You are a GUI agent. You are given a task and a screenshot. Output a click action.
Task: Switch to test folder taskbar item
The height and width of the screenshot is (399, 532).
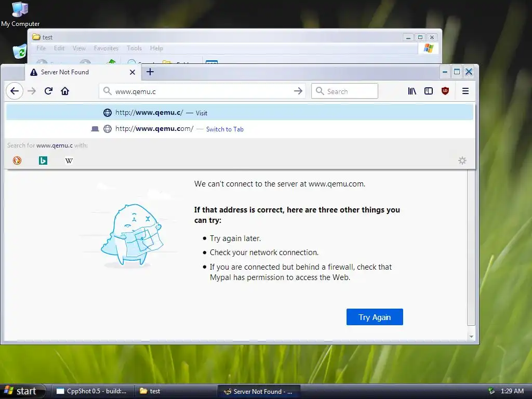pos(176,391)
